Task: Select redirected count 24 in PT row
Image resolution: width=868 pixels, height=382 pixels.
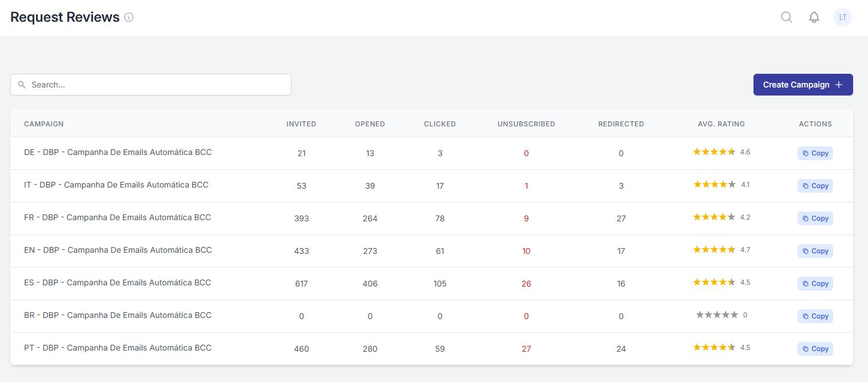Action: click(x=621, y=349)
